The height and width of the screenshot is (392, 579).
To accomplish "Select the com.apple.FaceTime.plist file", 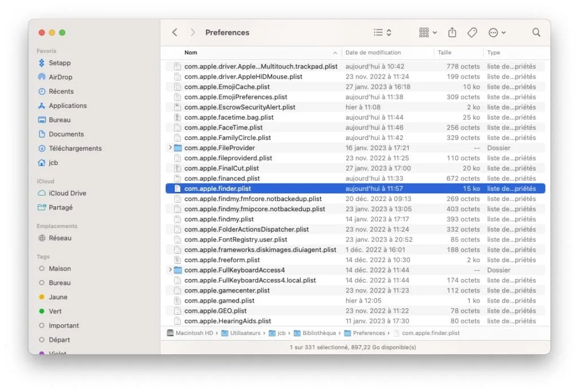I will pos(232,127).
